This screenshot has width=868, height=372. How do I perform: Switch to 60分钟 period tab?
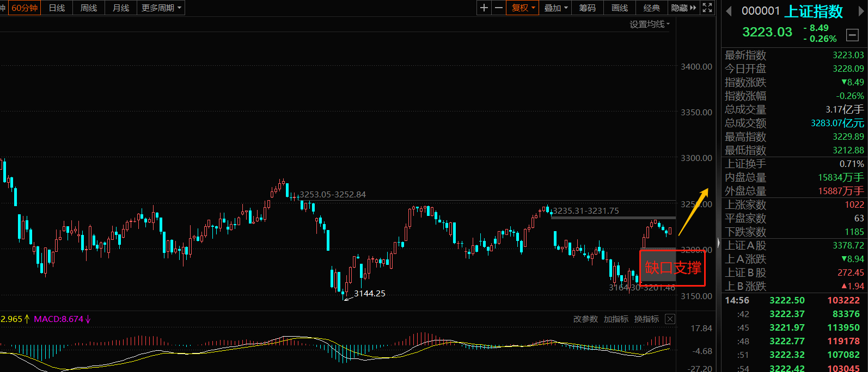coord(25,8)
